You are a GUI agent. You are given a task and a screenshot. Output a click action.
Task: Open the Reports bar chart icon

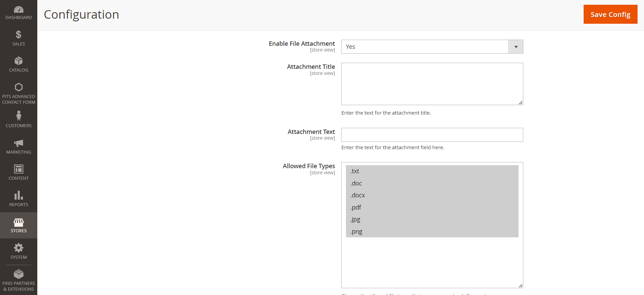[19, 195]
